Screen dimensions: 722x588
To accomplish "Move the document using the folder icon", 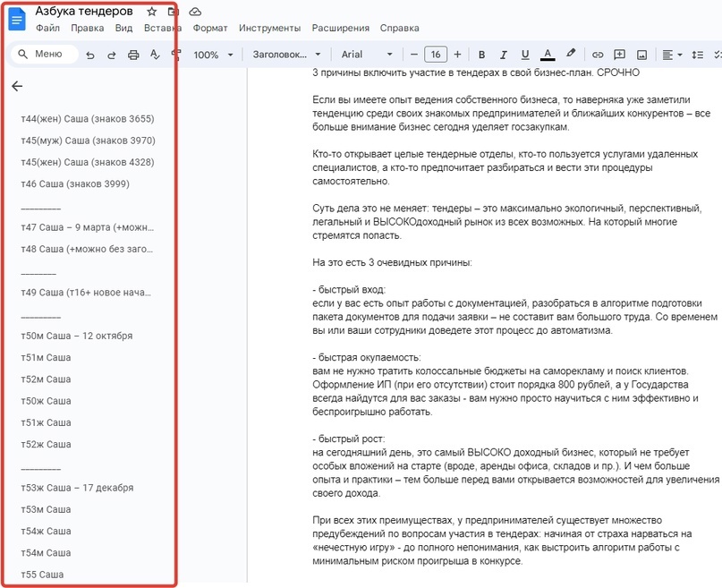I will click(173, 12).
